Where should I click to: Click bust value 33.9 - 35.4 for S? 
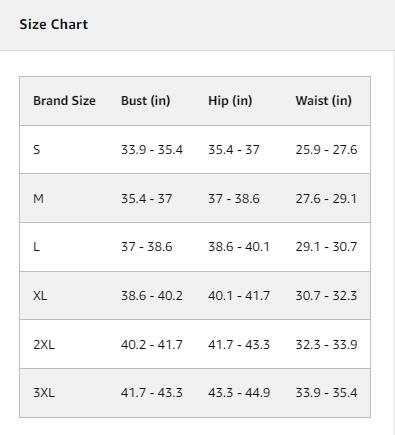pos(152,150)
